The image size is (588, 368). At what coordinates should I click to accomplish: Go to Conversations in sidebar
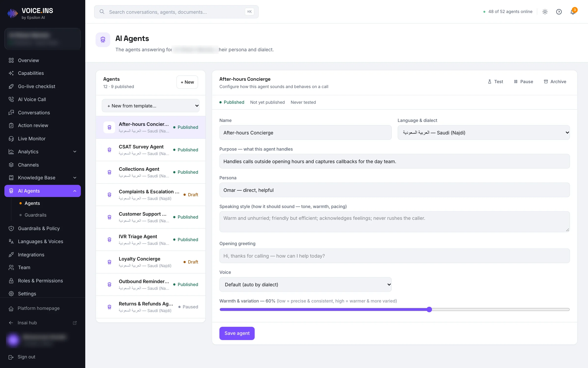(x=43, y=113)
